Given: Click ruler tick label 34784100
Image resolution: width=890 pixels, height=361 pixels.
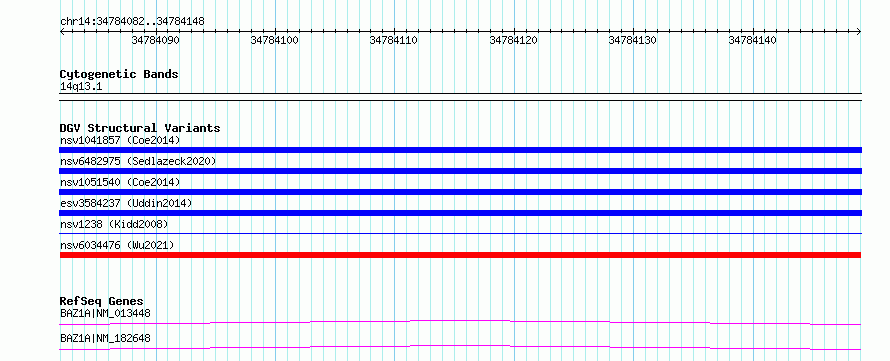Looking at the screenshot, I should (275, 40).
